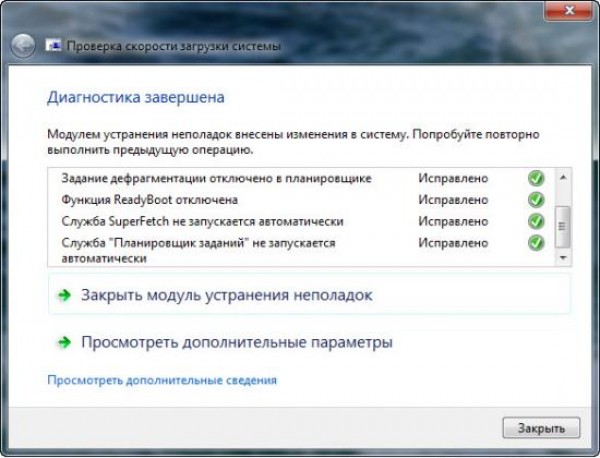Viewport: 600px width, 458px height.
Task: Click the results list scrollbar up arrow
Action: coord(563,177)
